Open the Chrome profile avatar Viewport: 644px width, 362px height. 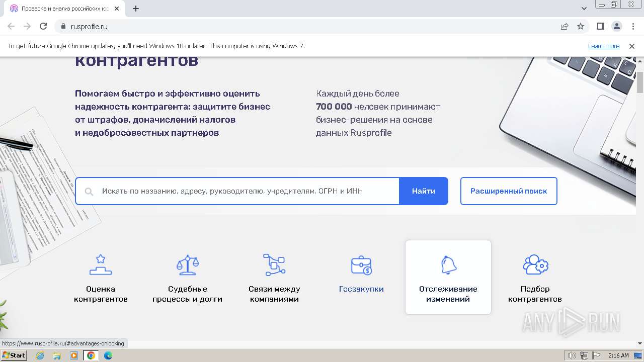coord(616,26)
